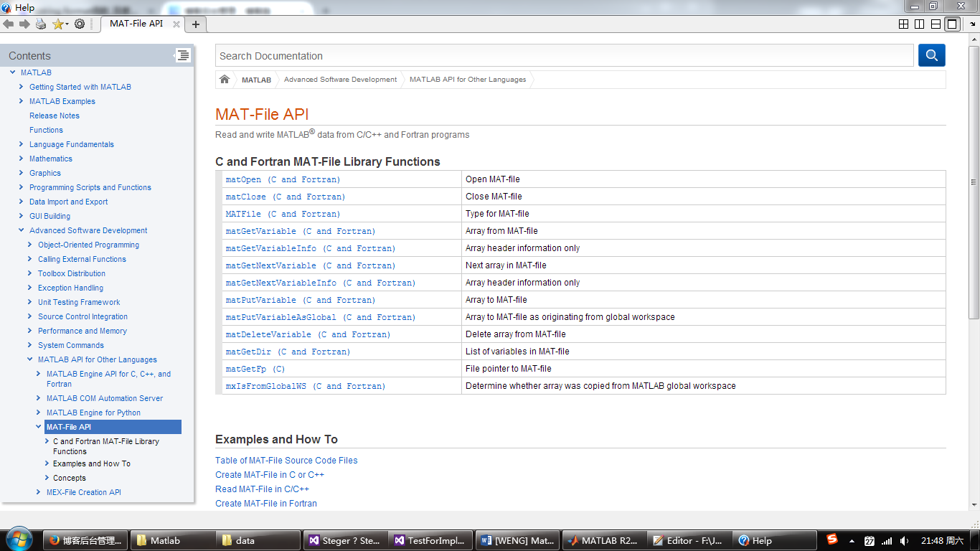Image resolution: width=980 pixels, height=551 pixels.
Task: Open MATLAB COM Automation Server item
Action: point(105,398)
